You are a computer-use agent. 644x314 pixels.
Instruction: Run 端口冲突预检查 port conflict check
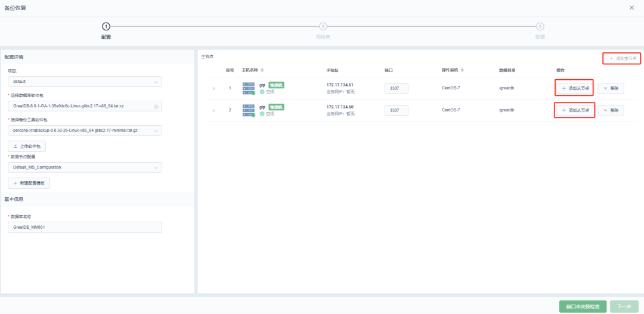(583, 306)
